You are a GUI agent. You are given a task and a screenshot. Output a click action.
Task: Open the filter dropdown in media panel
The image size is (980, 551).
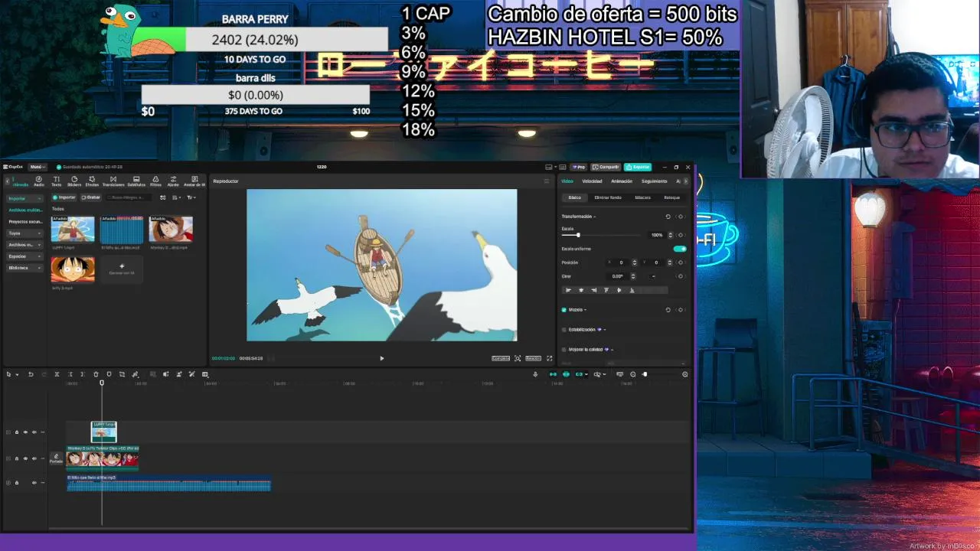(191, 197)
